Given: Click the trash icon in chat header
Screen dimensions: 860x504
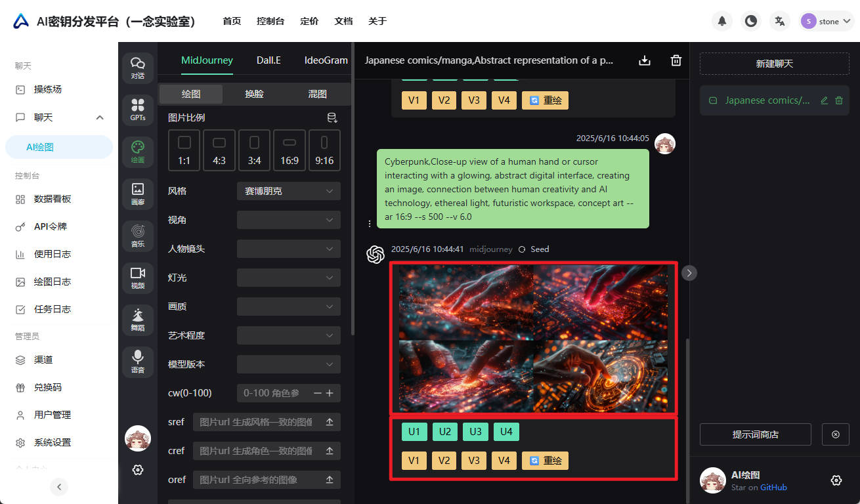Looking at the screenshot, I should click(x=676, y=60).
